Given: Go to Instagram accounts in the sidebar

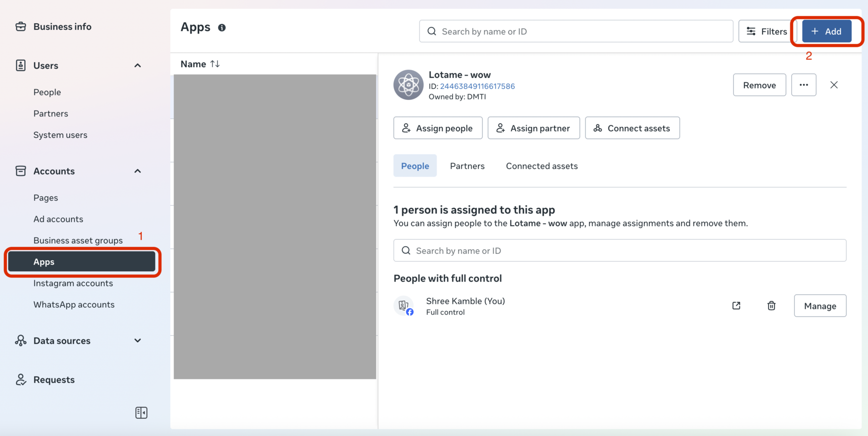Looking at the screenshot, I should [73, 283].
